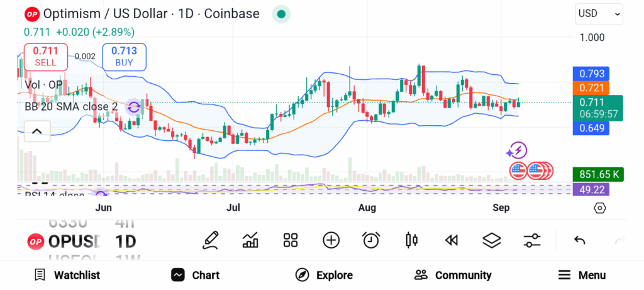Open the indicators chart icon
Image resolution: width=644 pixels, height=290 pixels.
pyautogui.click(x=250, y=240)
